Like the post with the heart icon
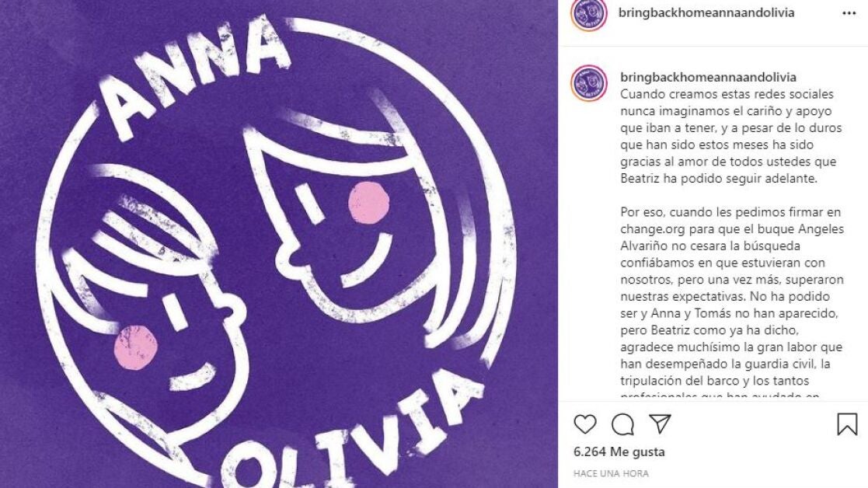868x488 pixels. (x=584, y=424)
